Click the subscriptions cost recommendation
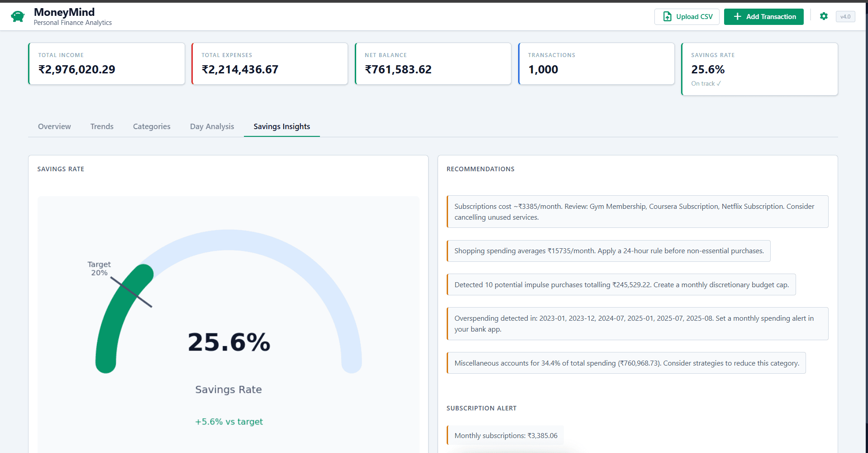868x453 pixels. pos(637,212)
